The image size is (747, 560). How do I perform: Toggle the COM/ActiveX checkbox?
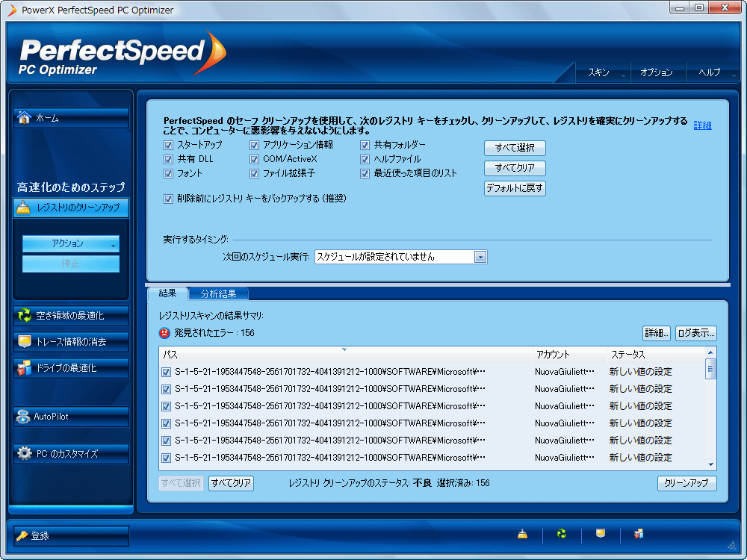(x=255, y=159)
